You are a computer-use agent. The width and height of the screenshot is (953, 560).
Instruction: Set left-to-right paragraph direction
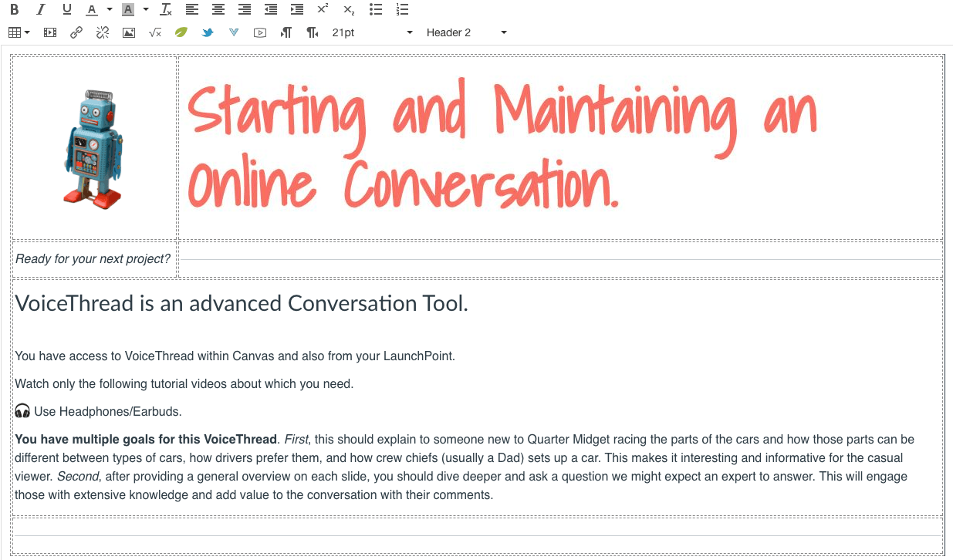coord(286,32)
